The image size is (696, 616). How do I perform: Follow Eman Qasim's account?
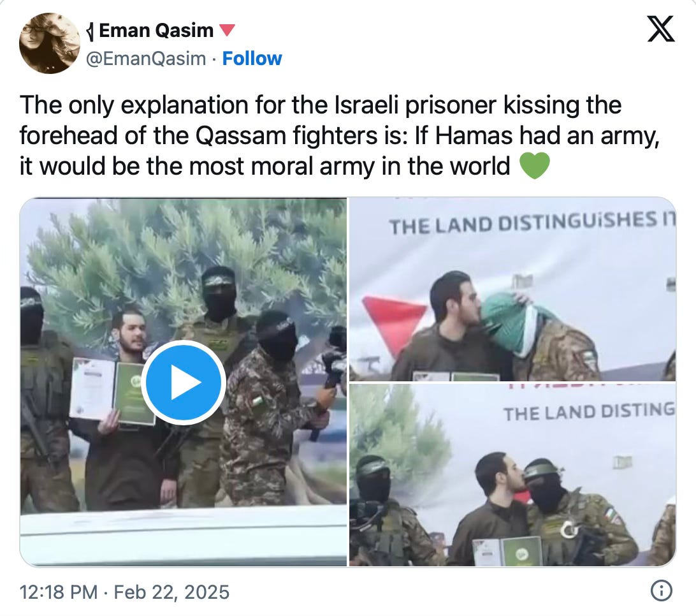252,59
